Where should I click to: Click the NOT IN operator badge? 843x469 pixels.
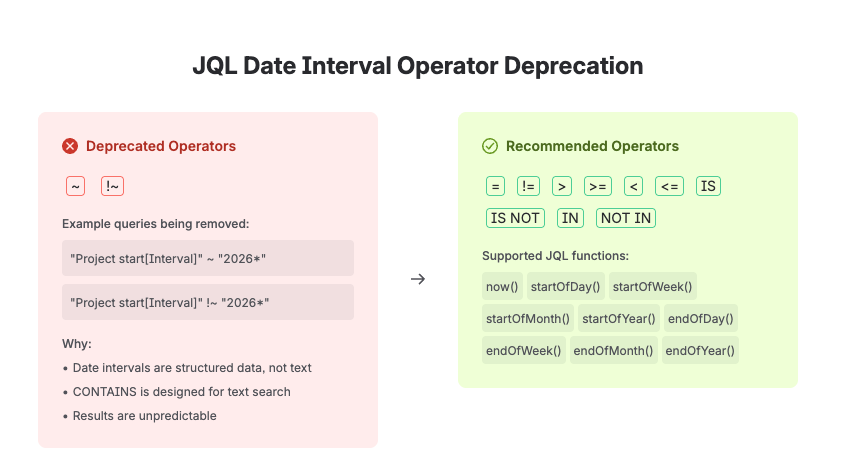626,218
